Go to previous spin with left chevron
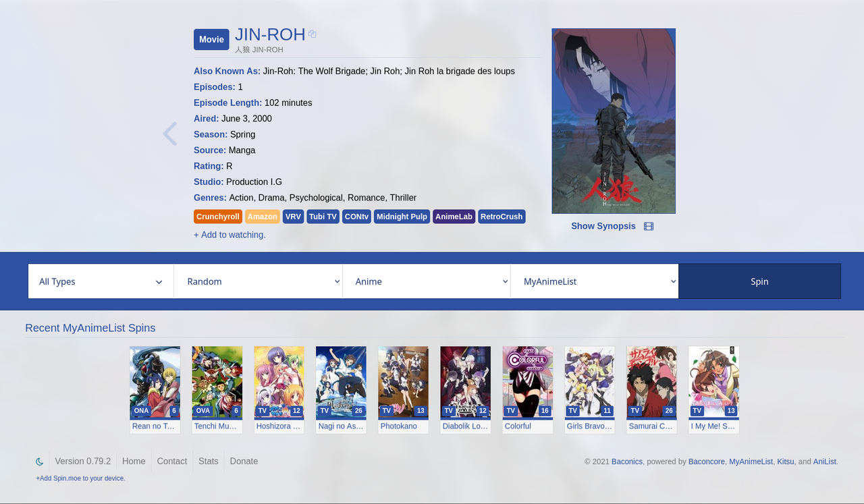Screen dimensions: 864x504 pos(169,134)
